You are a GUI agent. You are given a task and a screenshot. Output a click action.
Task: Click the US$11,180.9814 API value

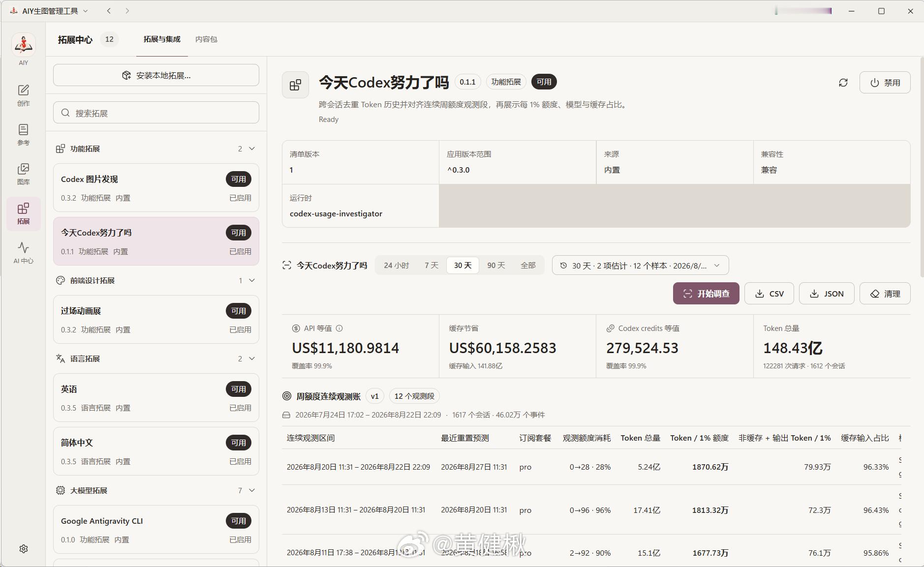345,348
